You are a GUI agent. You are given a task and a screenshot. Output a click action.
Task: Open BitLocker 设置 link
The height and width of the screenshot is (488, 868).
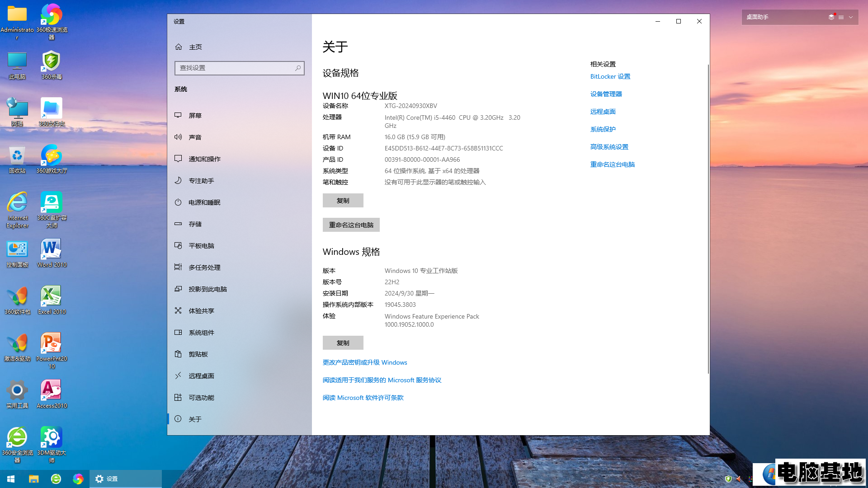click(x=610, y=76)
